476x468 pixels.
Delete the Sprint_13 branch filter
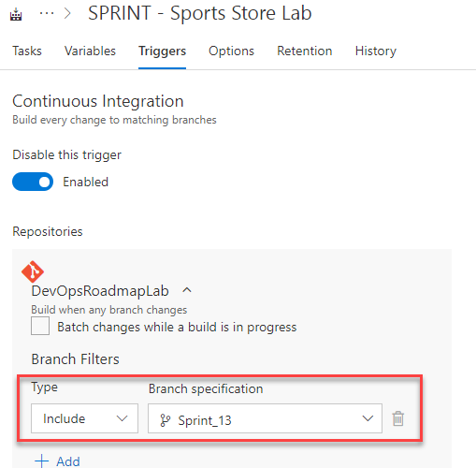[398, 418]
